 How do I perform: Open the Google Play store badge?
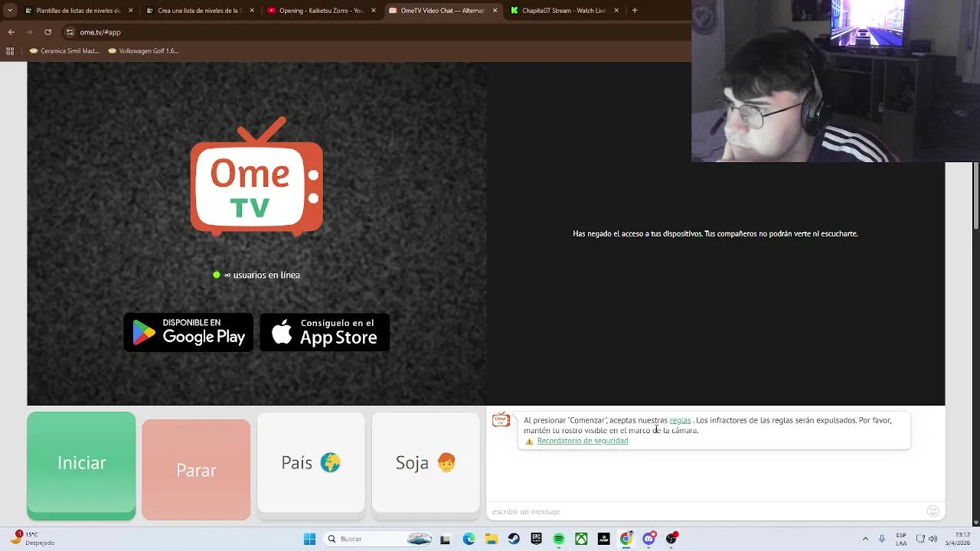(x=188, y=332)
